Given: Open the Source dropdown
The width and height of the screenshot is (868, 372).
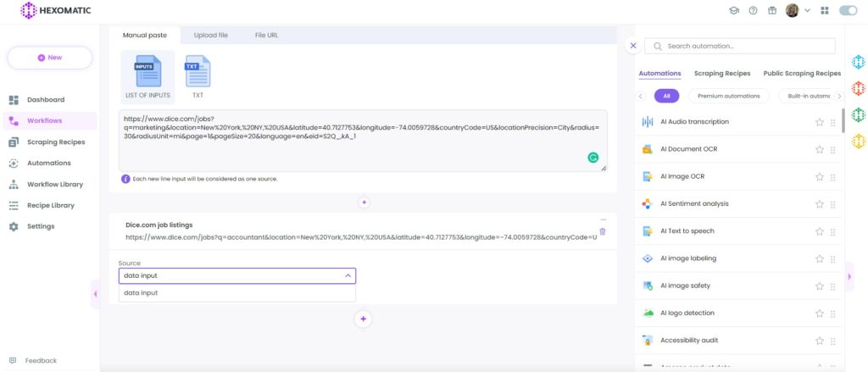Looking at the screenshot, I should click(x=237, y=275).
